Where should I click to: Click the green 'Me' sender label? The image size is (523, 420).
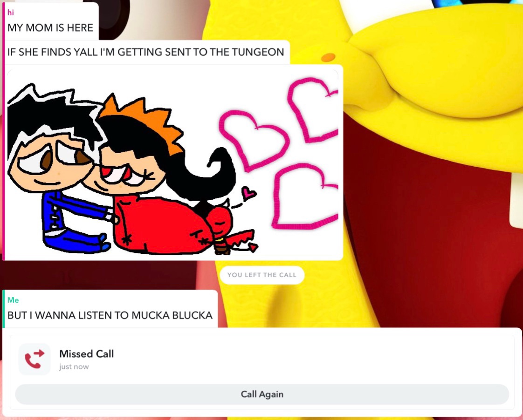click(x=13, y=300)
